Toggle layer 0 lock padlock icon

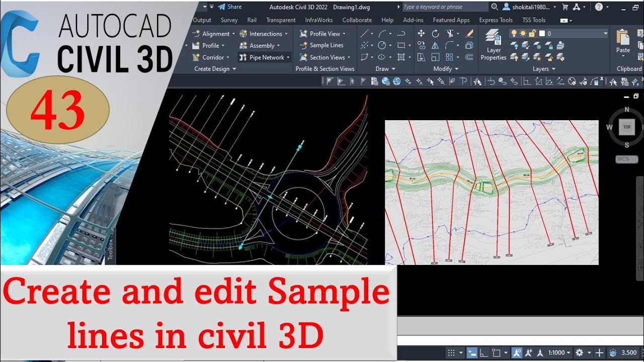tap(532, 33)
